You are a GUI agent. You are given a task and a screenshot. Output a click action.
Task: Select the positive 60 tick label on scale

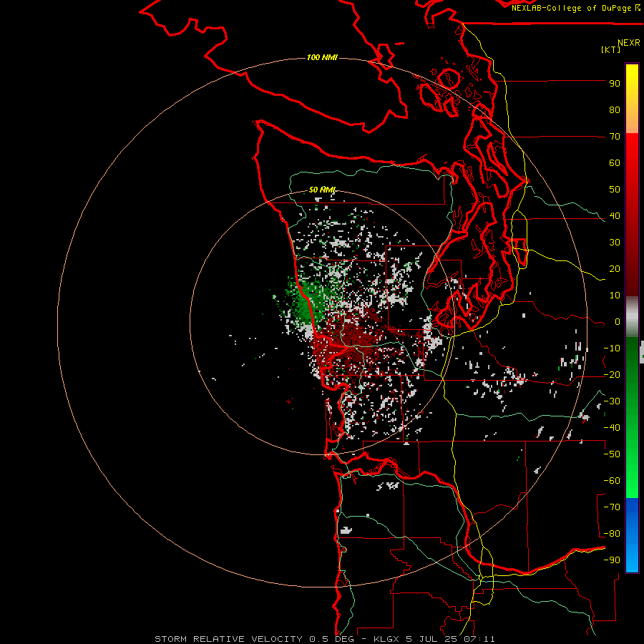tap(615, 163)
